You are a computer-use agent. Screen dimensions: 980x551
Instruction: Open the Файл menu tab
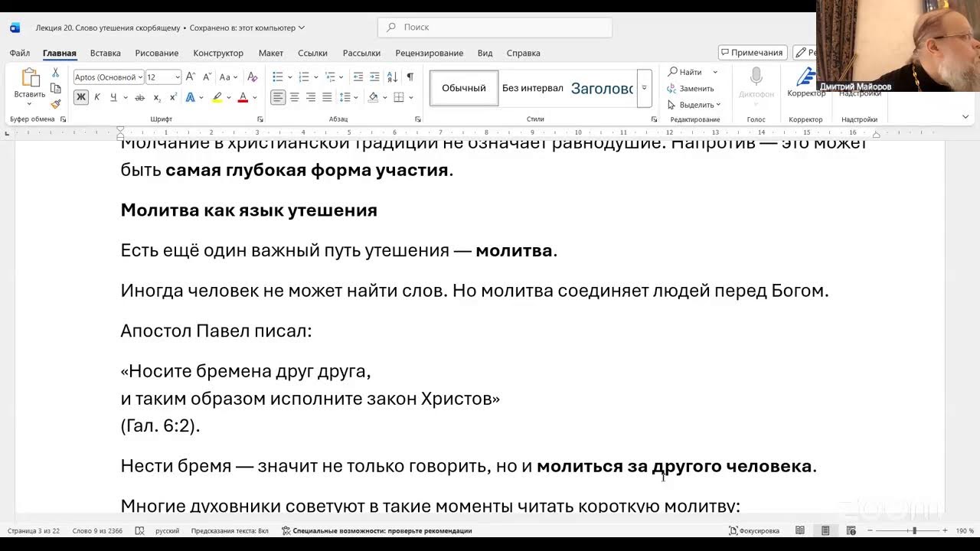pyautogui.click(x=20, y=53)
